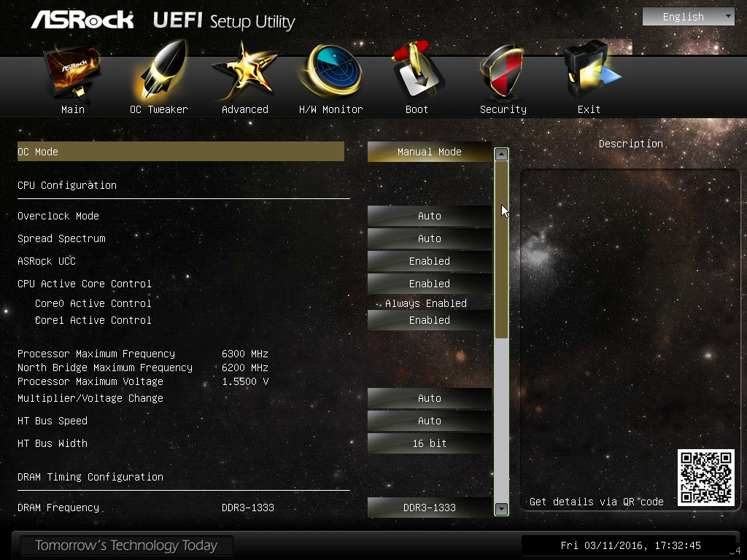Screen dimensions: 747x560
Task: Click Processor Maximum Frequency 6300 MHz value
Action: click(x=245, y=354)
